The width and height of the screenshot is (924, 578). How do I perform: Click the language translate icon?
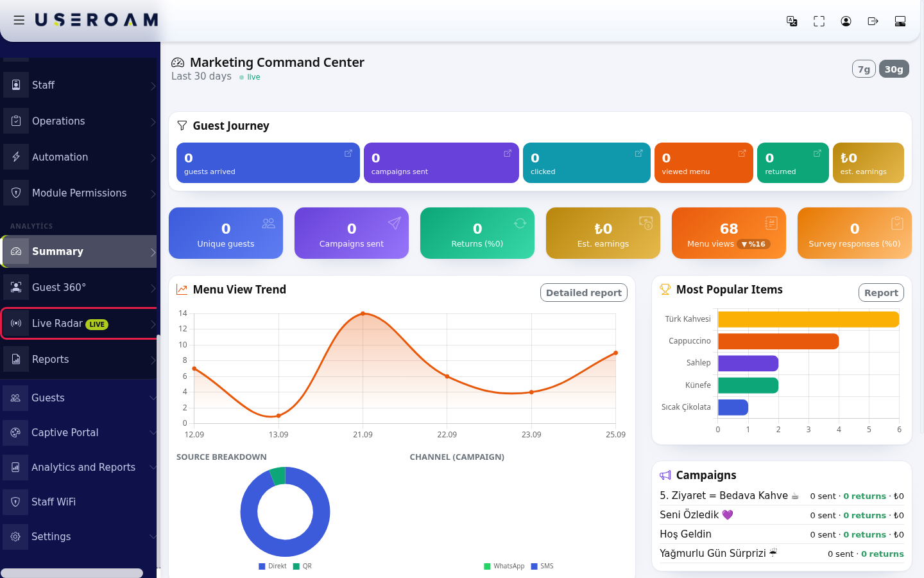pos(792,21)
